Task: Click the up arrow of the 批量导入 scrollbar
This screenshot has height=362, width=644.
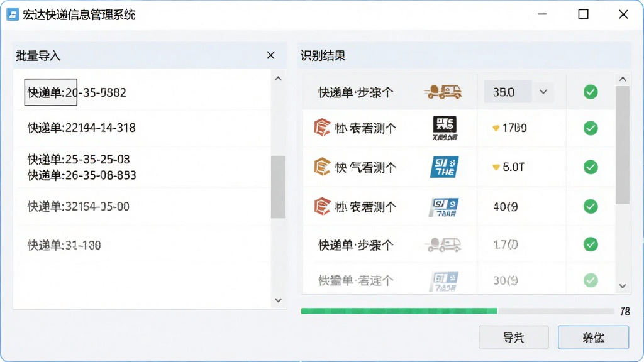Action: tap(278, 79)
